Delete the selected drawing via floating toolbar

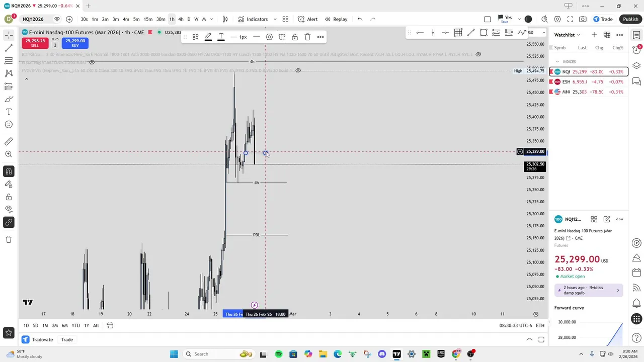pos(307,37)
